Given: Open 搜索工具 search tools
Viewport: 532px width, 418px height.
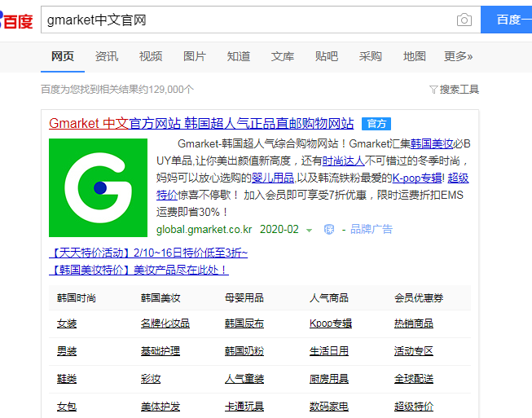Looking at the screenshot, I should tap(459, 90).
